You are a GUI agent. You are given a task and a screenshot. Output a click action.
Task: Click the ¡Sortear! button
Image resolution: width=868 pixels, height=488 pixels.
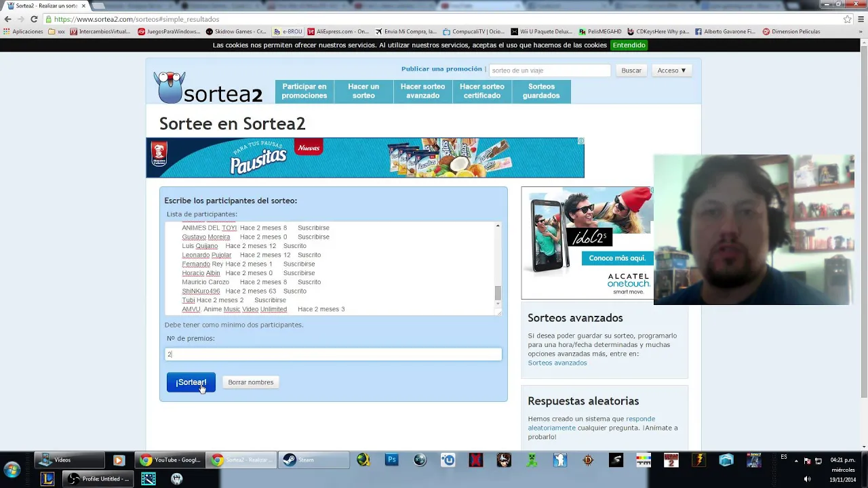191,382
